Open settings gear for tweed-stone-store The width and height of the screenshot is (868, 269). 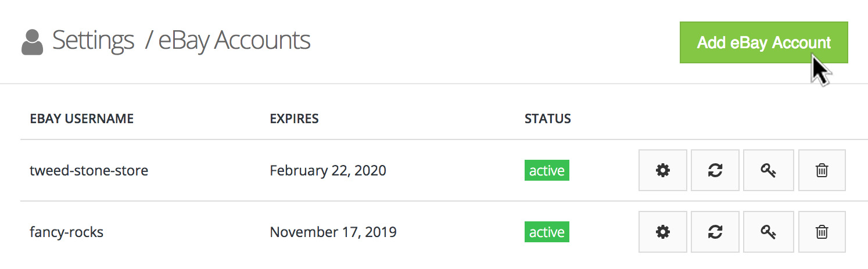[x=662, y=170]
